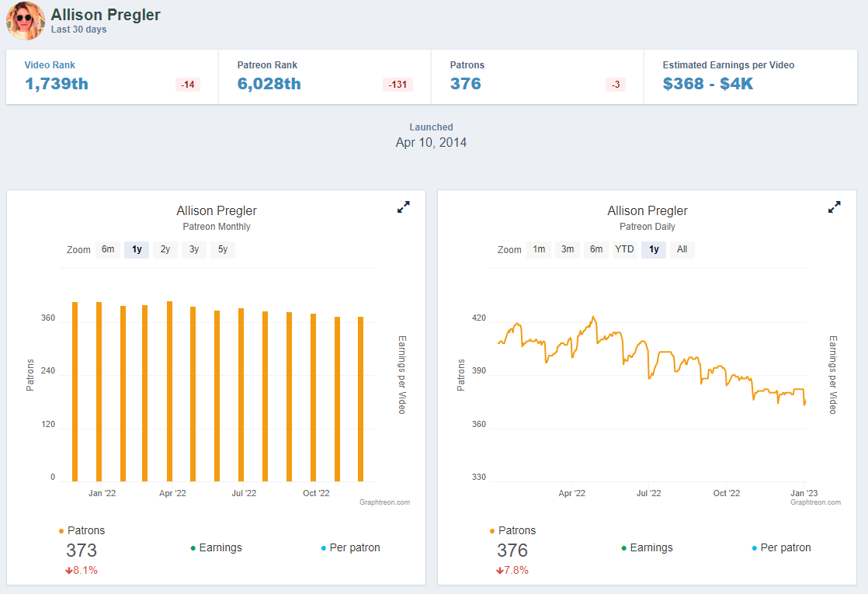Toggle Per patron series in Daily chart legend

click(x=781, y=547)
